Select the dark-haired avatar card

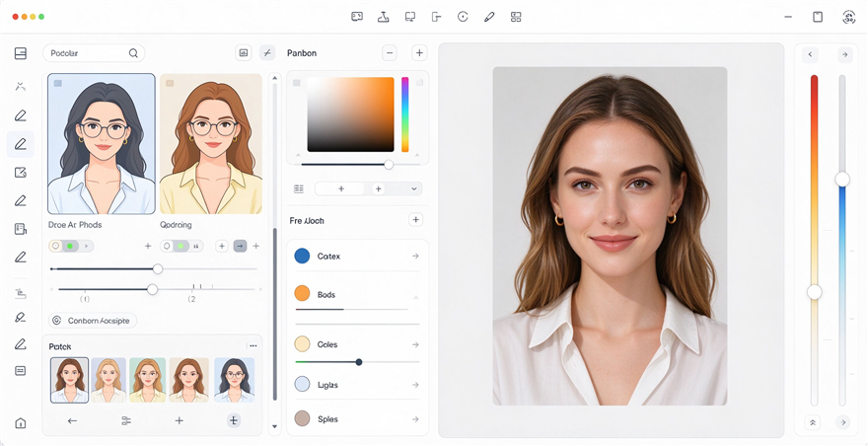tap(102, 143)
